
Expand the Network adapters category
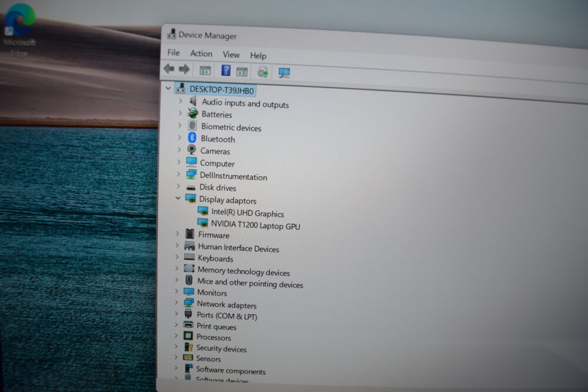[x=176, y=302]
